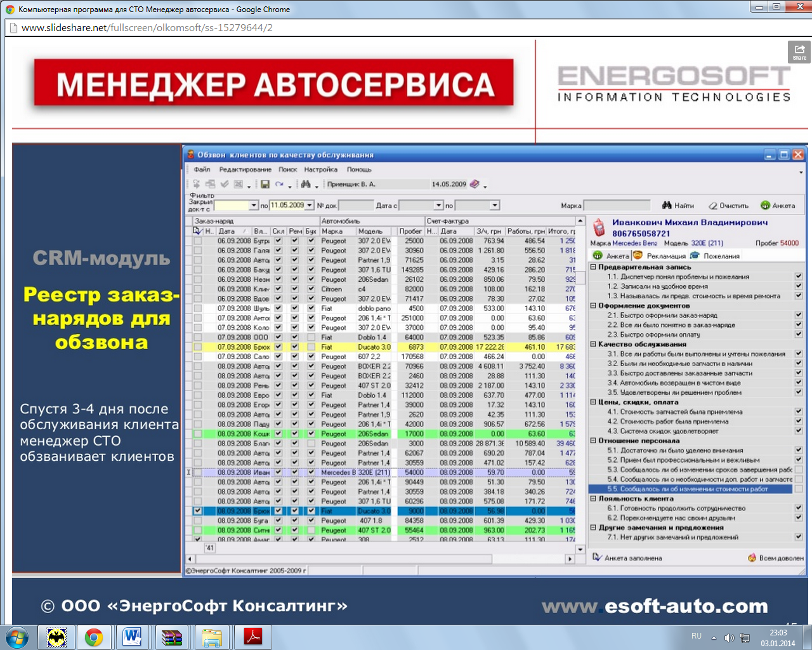Click the pencil icon beside 'Анкета заполнена'
This screenshot has width=812, height=650.
coord(597,557)
